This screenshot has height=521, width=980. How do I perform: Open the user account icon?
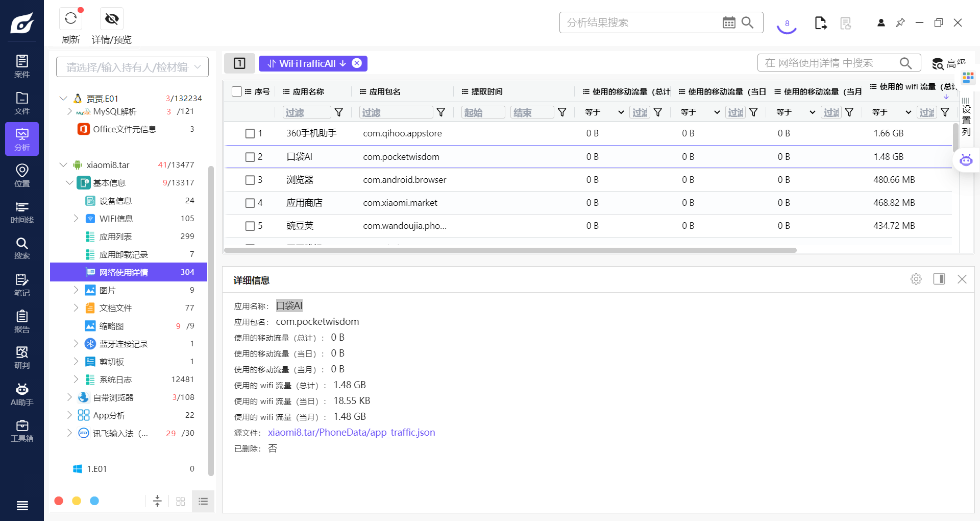click(x=881, y=22)
